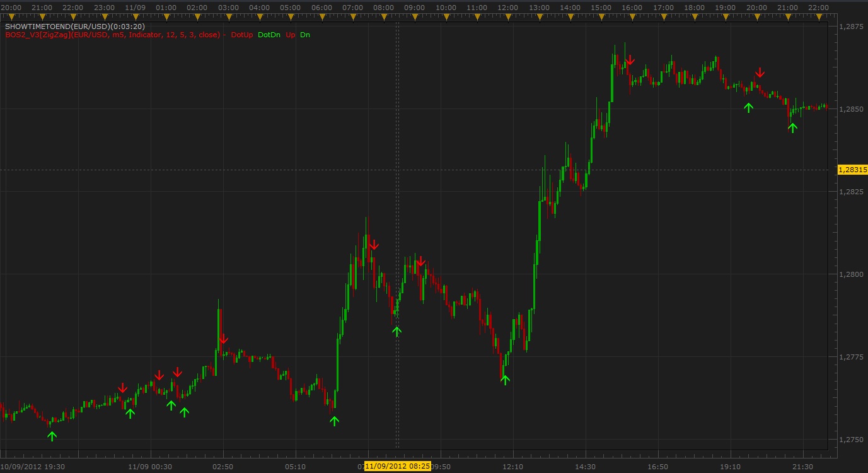Click the 1,2750 price axis label
The image size is (868, 473).
click(x=852, y=440)
